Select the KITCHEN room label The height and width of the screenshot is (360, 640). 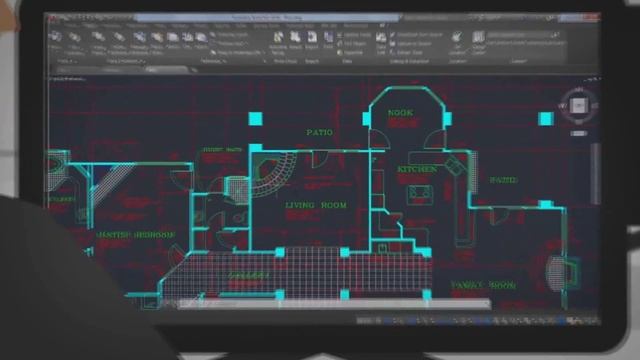[x=417, y=169]
